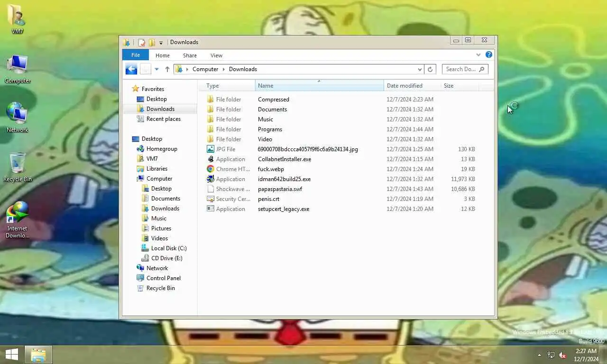607x364 pixels.
Task: Select the Compressed folder
Action: 274,100
